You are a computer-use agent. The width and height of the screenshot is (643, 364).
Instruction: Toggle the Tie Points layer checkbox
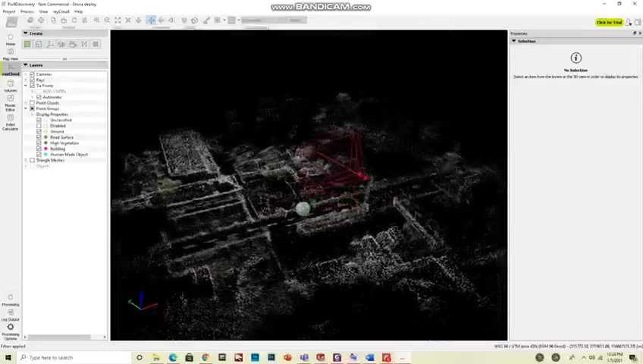(32, 86)
